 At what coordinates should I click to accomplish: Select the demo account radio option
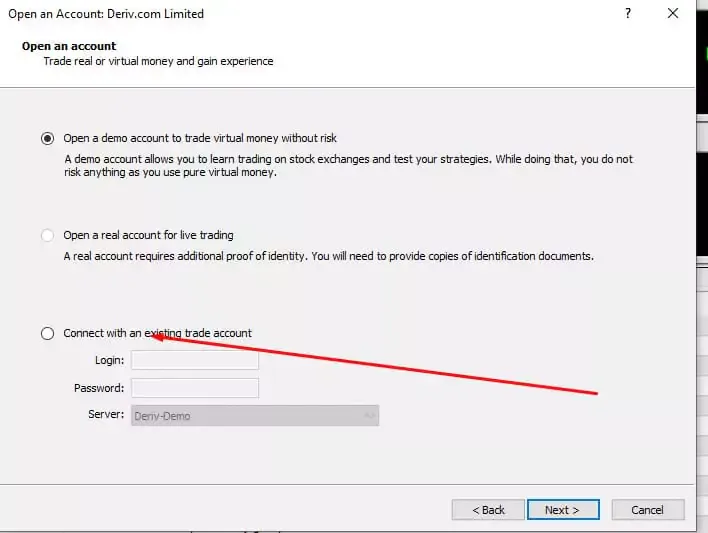(x=47, y=138)
